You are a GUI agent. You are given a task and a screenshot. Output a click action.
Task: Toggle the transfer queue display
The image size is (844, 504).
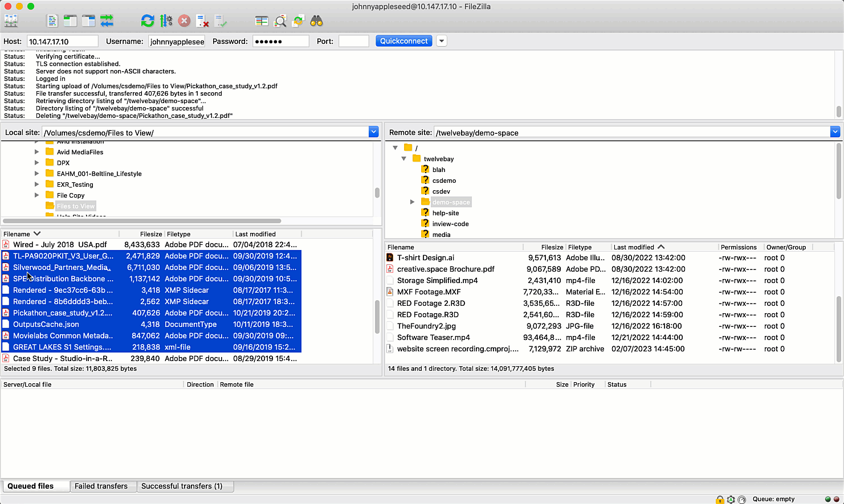point(107,21)
